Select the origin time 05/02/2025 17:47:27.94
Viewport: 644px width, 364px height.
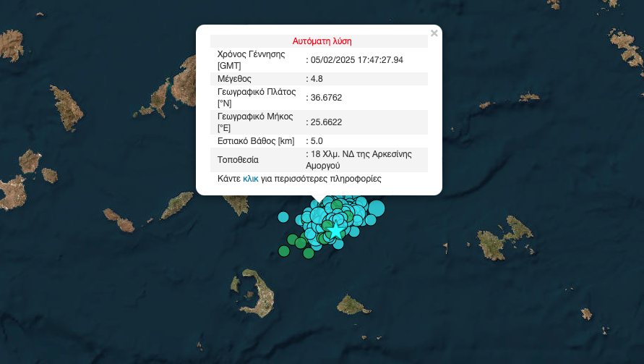pos(356,60)
